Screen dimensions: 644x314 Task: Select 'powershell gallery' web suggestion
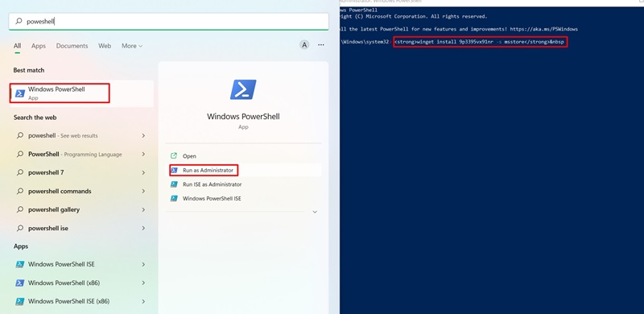(81, 209)
